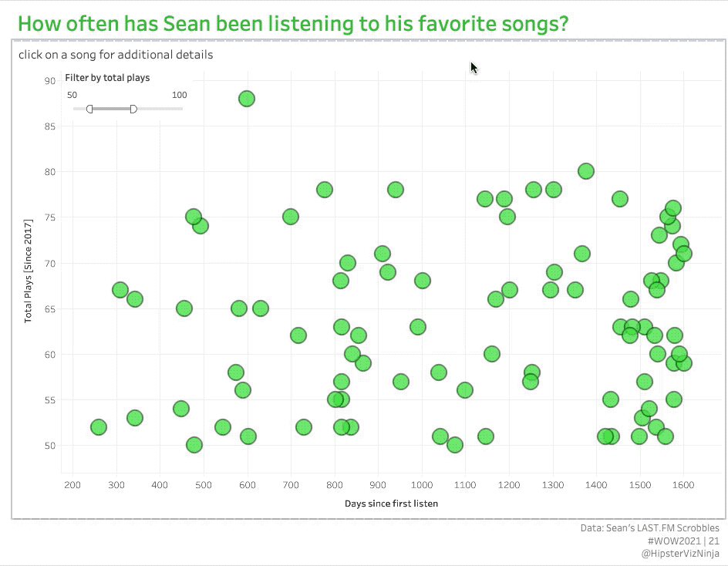Click the @HipsterVizNinja credit text
This screenshot has width=728, height=566.
click(x=680, y=553)
